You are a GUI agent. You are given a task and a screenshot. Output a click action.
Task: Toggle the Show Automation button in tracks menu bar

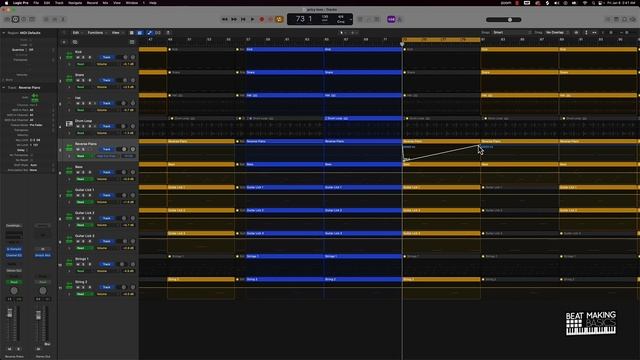coord(149,33)
